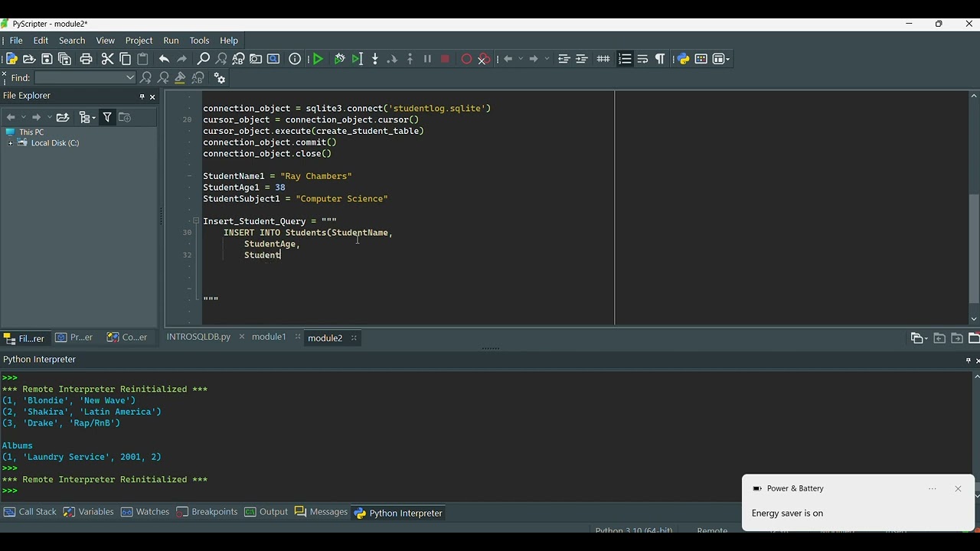Increase indentation with the indent icon
The image size is (980, 551).
(582, 59)
